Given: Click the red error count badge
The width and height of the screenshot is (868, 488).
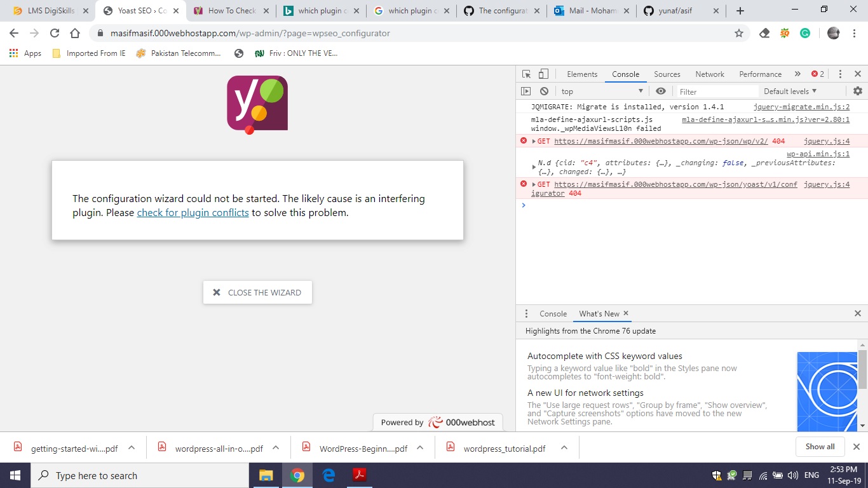Looking at the screenshot, I should tap(818, 74).
